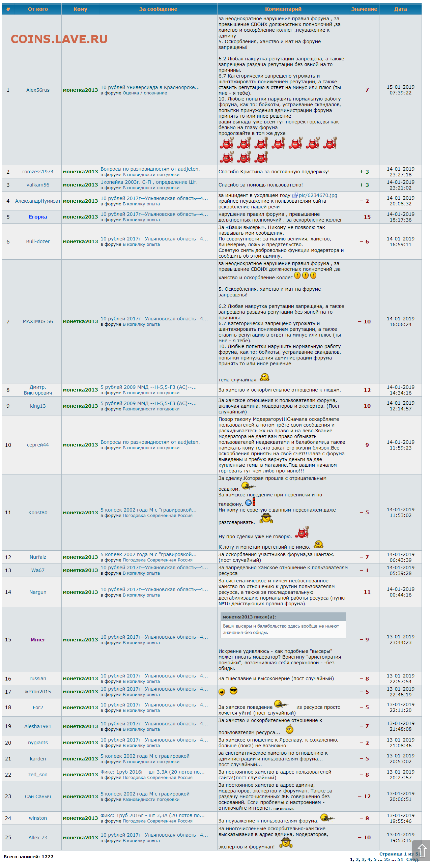
Task: Go to page 25 of records
Action: [387, 859]
